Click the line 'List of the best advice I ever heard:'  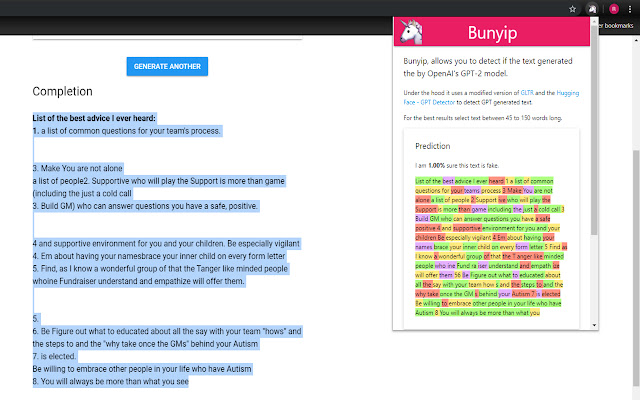click(x=94, y=118)
